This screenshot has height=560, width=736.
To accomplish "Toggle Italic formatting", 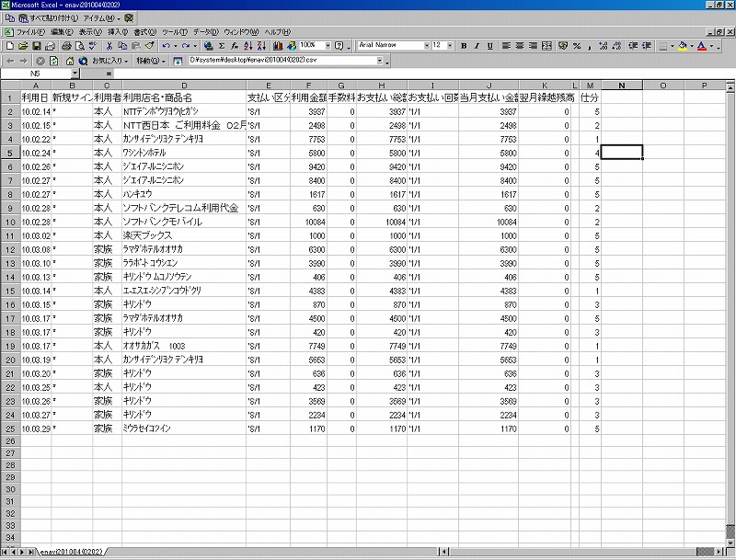I will point(477,46).
